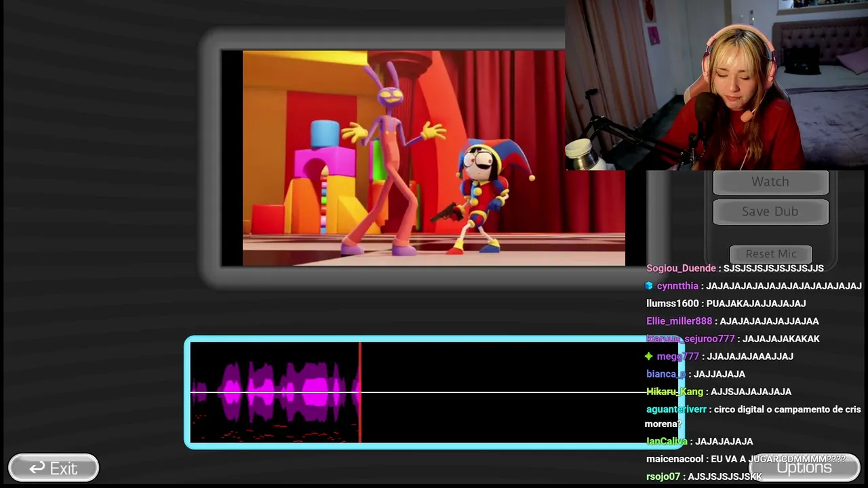
Task: Click the magenta recorded audio waveform
Action: click(x=275, y=392)
